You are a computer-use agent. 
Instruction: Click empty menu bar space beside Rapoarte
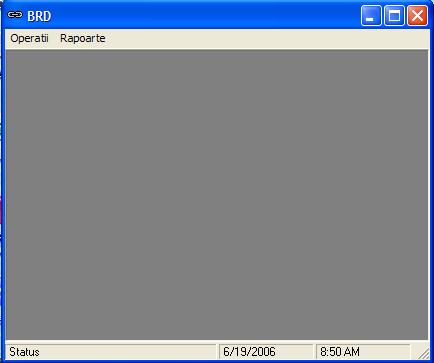(268, 38)
